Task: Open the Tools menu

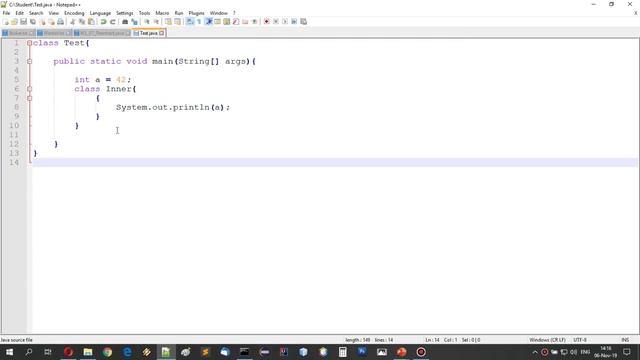Action: pos(144,13)
